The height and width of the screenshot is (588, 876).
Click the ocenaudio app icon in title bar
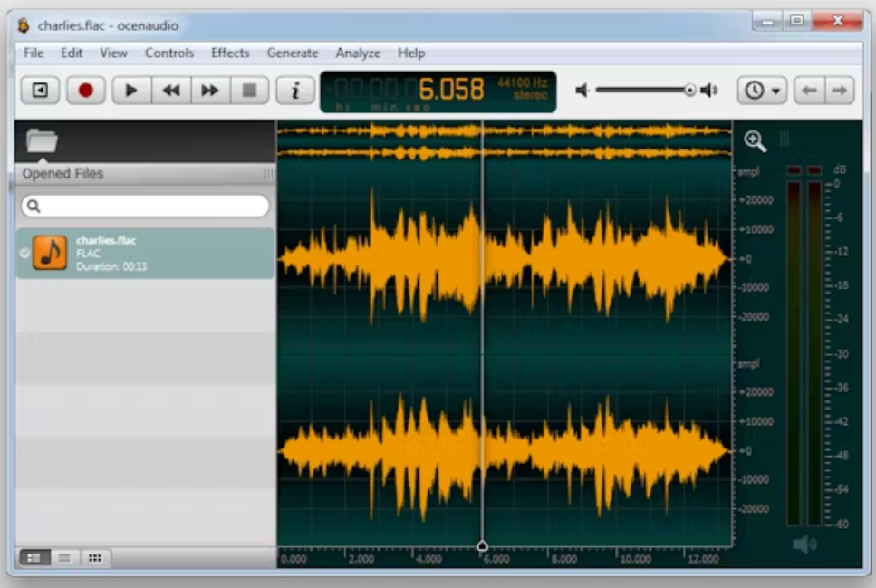click(24, 25)
